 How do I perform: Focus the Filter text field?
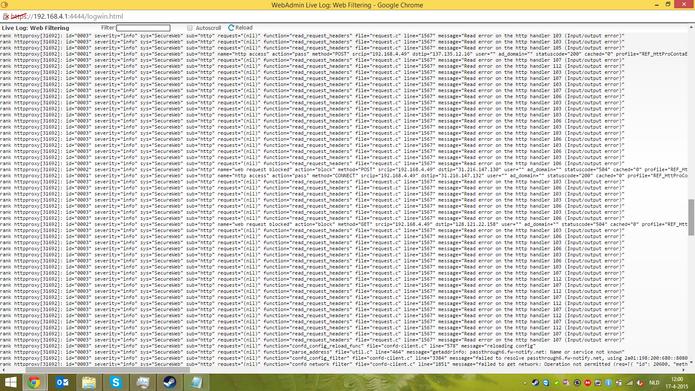143,28
